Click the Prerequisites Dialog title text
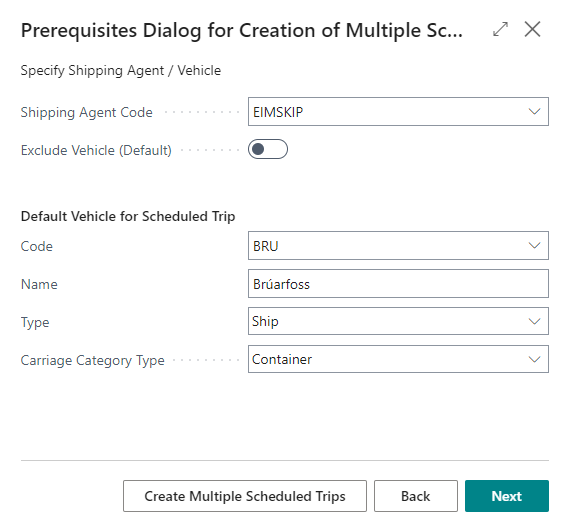Viewport: 562px width, 527px height. point(242,30)
